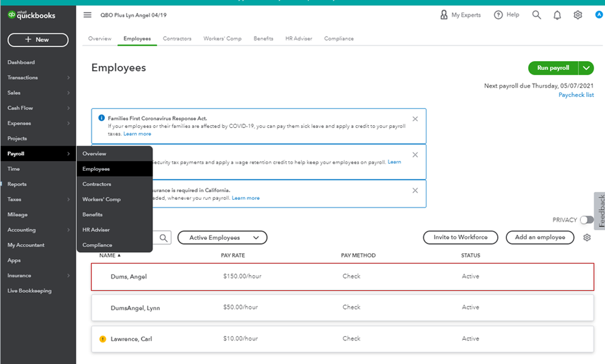Select HR Adviser in Payroll flyout

click(x=115, y=230)
